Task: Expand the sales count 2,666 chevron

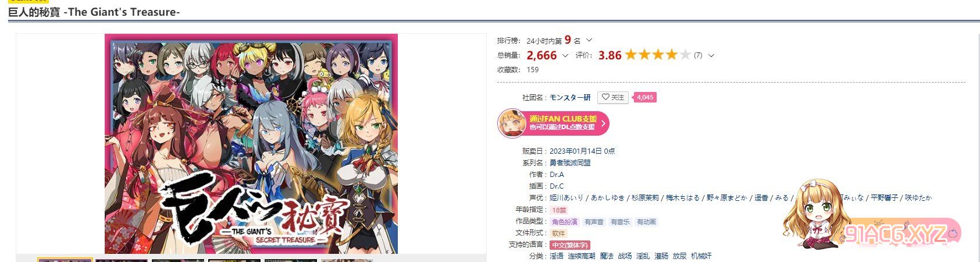Action: pos(565,55)
